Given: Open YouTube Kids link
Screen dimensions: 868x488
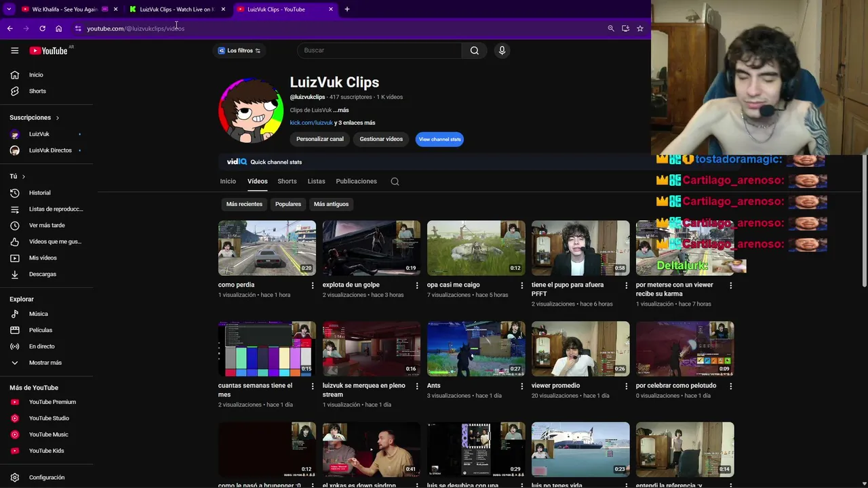Looking at the screenshot, I should [x=46, y=451].
